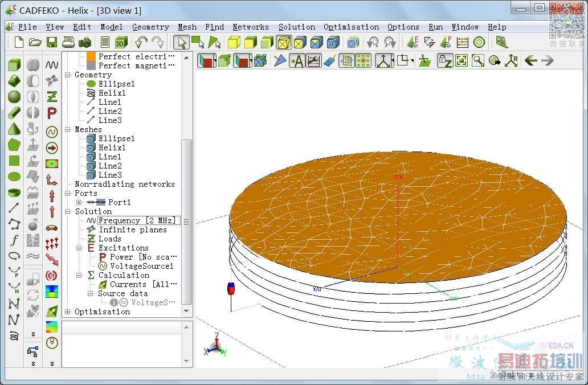This screenshot has height=385, width=588.
Task: Save the model with the floppy icon
Action: pos(52,42)
